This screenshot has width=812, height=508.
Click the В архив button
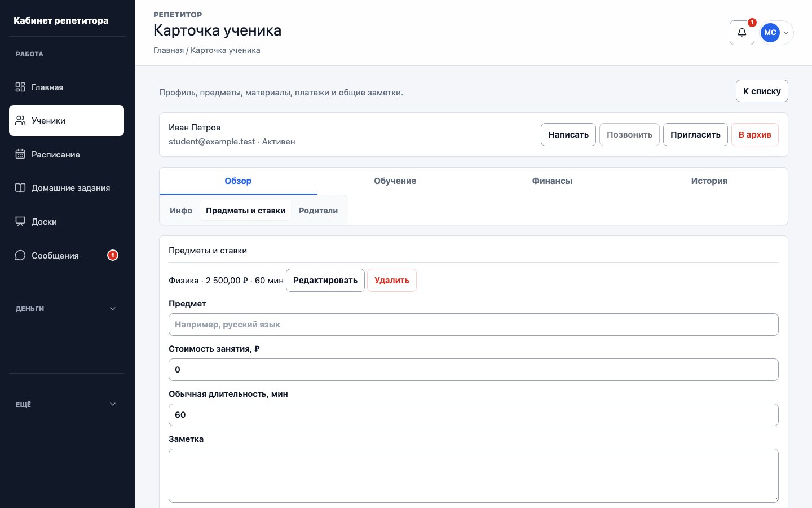(755, 135)
